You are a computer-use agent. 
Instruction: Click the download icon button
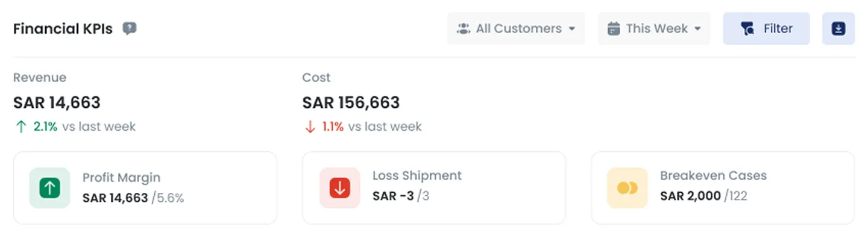pyautogui.click(x=838, y=28)
